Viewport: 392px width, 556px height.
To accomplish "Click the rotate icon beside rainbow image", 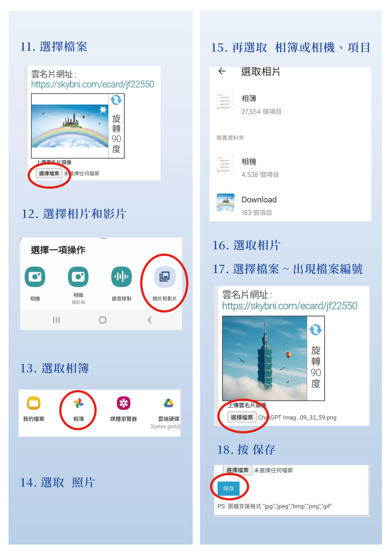I will tap(116, 100).
